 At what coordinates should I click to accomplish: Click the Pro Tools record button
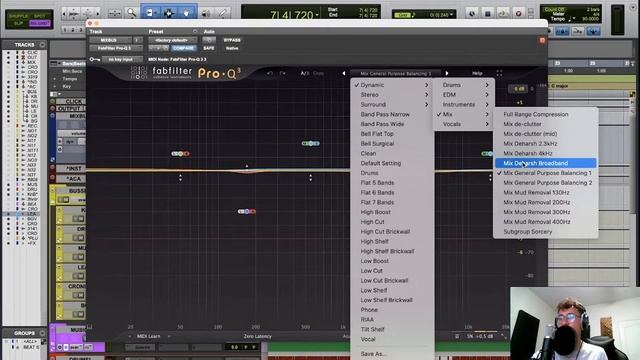tap(518, 13)
